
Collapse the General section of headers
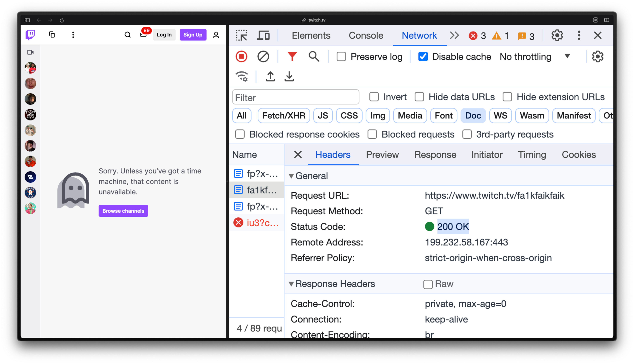291,176
